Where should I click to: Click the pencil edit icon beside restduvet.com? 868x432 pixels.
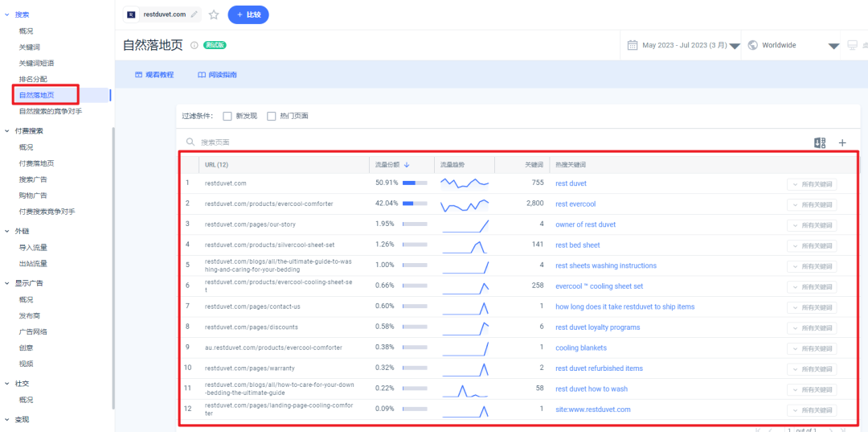194,15
